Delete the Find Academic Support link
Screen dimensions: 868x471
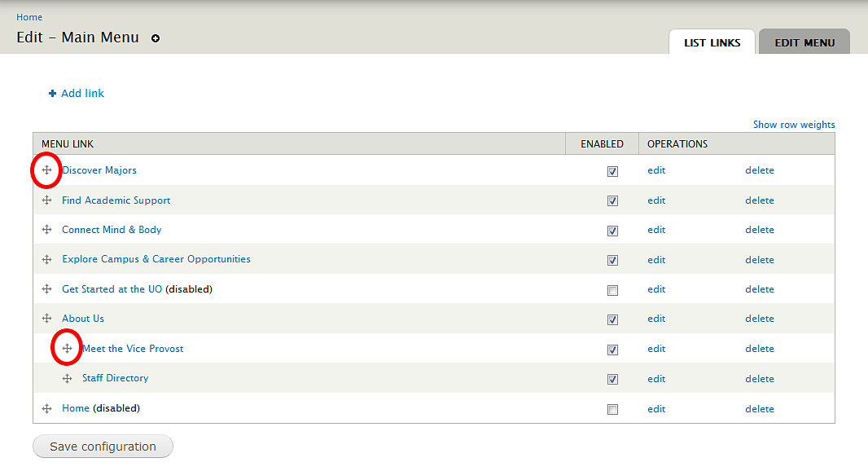tap(759, 200)
